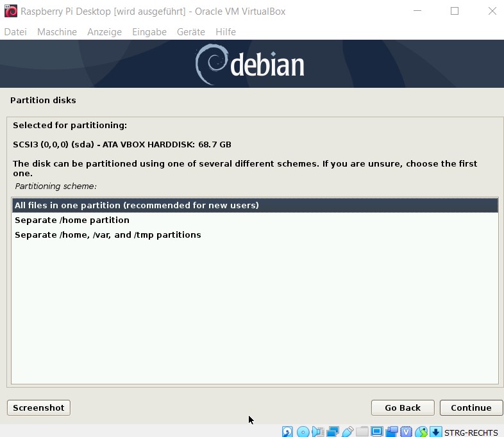Open the Anzeige menu
The width and height of the screenshot is (504, 437).
pyautogui.click(x=105, y=32)
